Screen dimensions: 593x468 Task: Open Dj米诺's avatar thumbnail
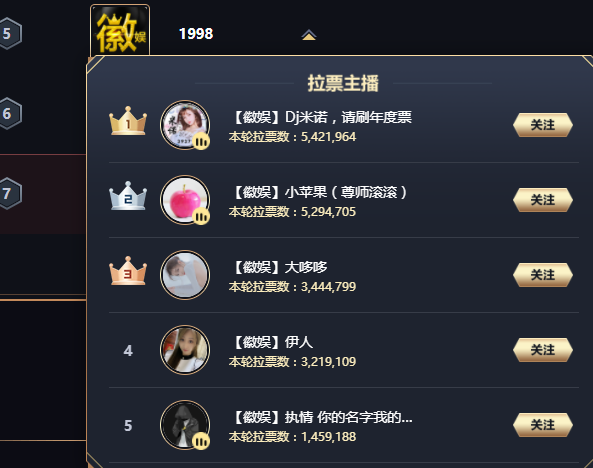tap(185, 125)
